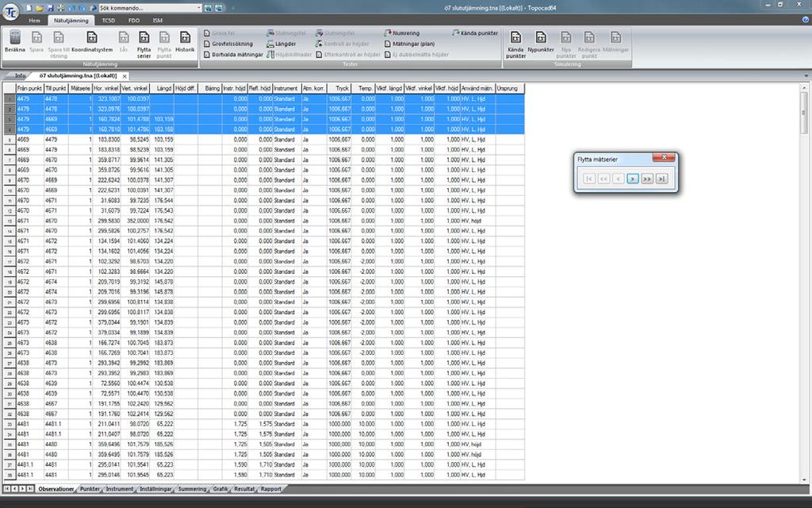The image size is (812, 508).
Task: Click into the Sök kommando search field
Action: tap(147, 8)
